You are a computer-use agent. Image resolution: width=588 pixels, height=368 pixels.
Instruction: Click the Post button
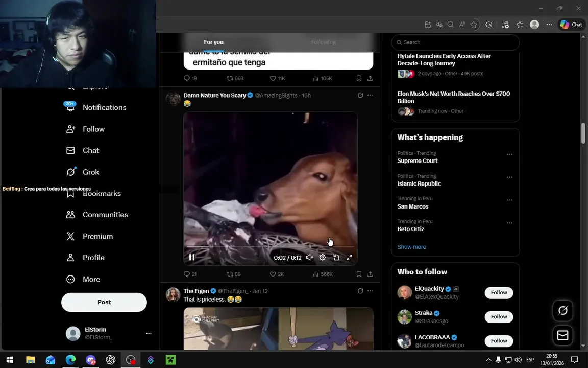[x=104, y=302]
